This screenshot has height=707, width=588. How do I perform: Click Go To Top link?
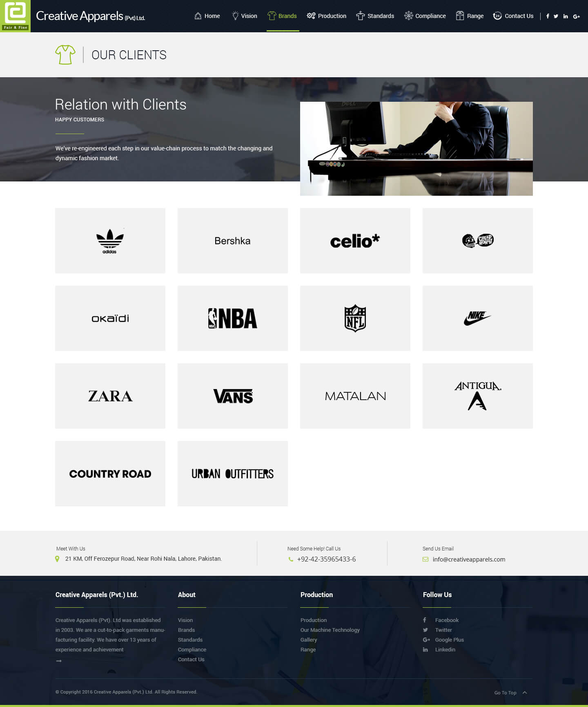click(506, 693)
